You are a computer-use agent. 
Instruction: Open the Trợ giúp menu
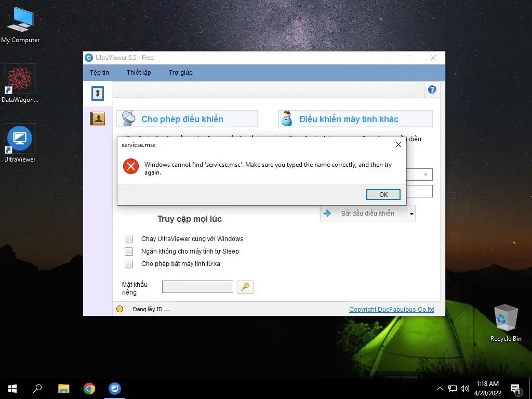pyautogui.click(x=180, y=72)
